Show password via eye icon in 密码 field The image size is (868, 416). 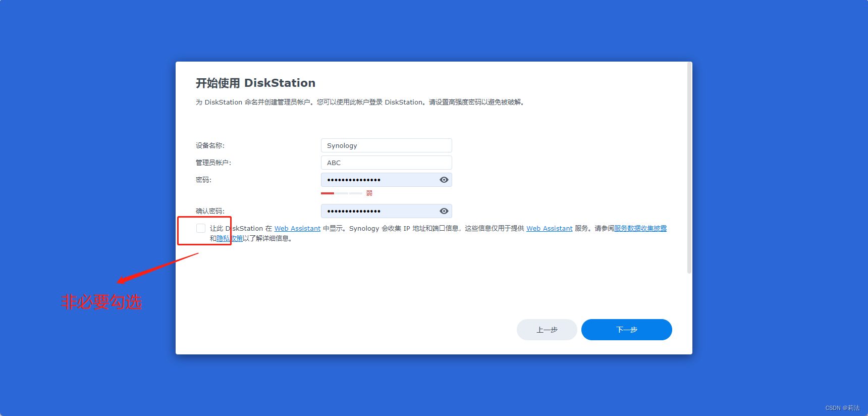tap(444, 180)
